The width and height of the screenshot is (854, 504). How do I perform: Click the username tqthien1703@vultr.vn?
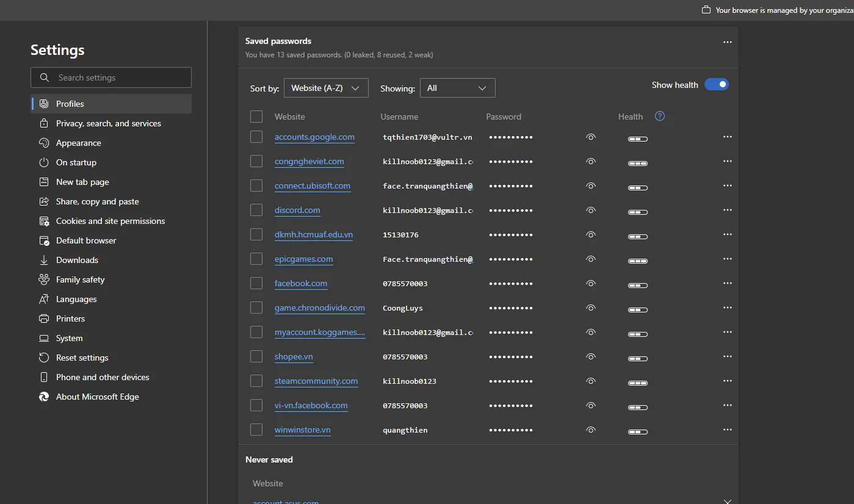click(427, 137)
